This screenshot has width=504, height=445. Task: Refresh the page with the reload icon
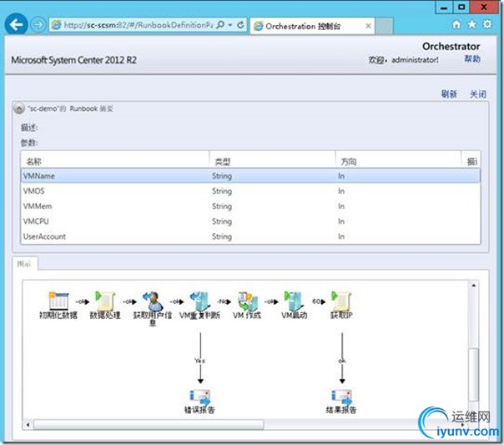click(x=240, y=25)
